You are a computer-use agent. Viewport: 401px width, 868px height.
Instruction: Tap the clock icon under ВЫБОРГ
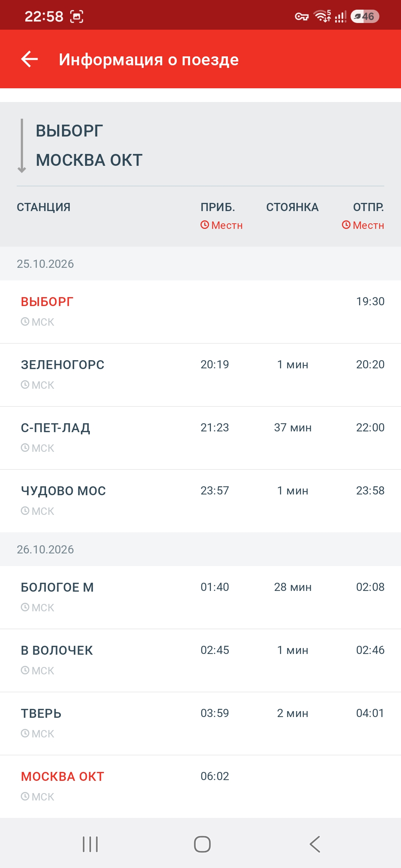click(x=25, y=322)
